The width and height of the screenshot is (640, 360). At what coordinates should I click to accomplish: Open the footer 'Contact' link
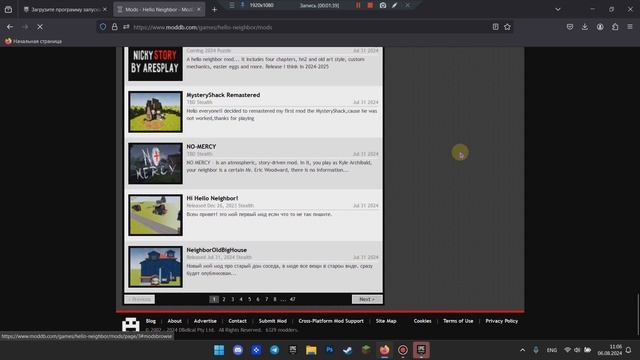(x=237, y=321)
